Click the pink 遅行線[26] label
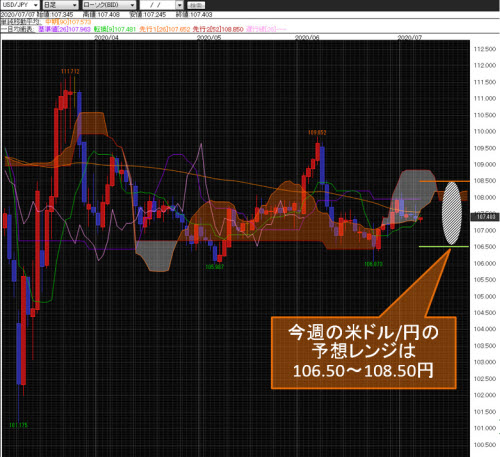 [x=266, y=29]
